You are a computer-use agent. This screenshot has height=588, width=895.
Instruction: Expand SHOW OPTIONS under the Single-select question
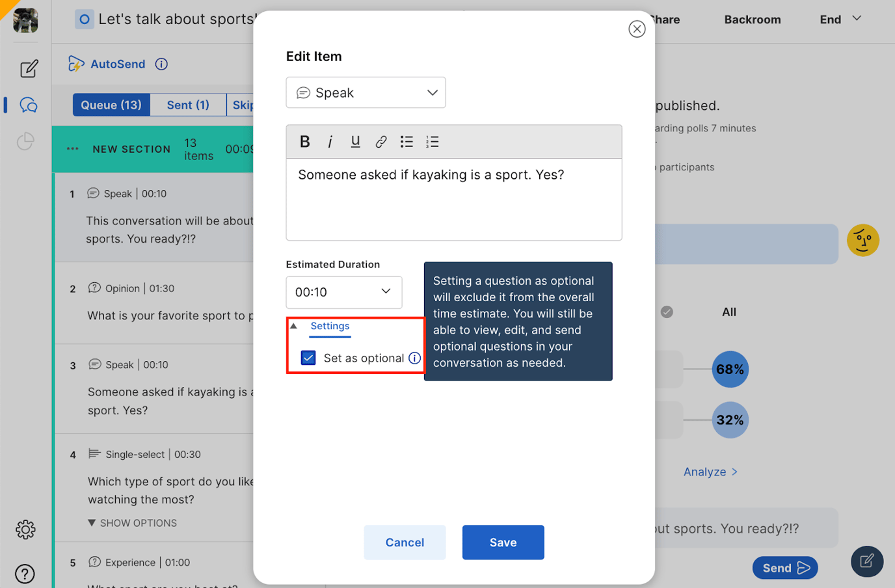(x=132, y=522)
